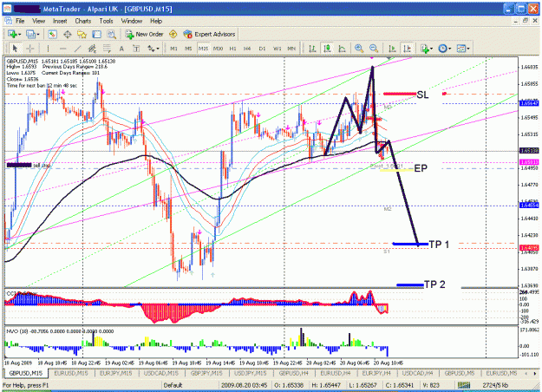
Task: Switch to the EURJPY,H4 chart tab
Action: coord(376,373)
